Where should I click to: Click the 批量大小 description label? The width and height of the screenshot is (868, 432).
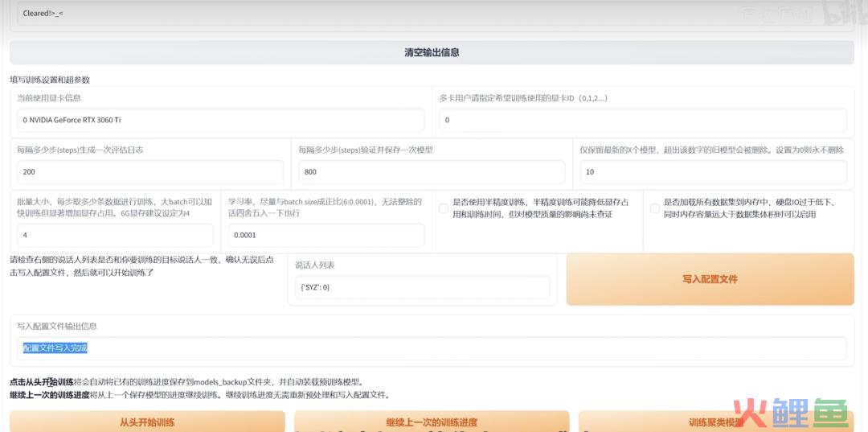click(x=113, y=207)
